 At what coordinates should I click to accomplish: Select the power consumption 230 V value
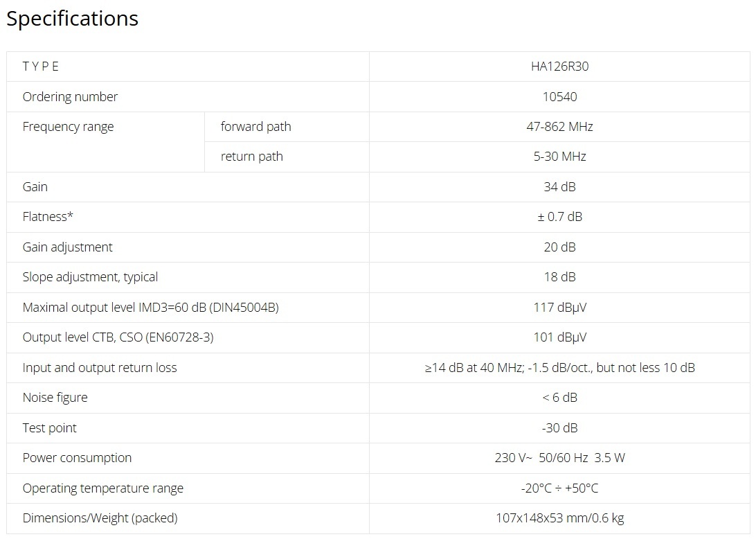click(x=559, y=458)
